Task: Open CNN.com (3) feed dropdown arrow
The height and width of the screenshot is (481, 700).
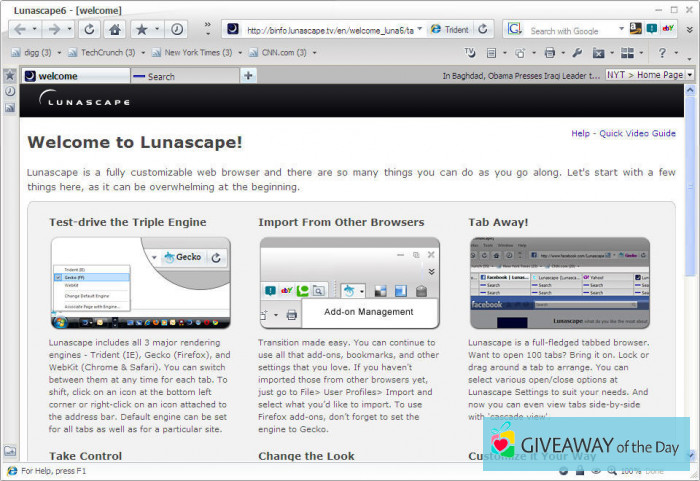Action: tap(314, 53)
